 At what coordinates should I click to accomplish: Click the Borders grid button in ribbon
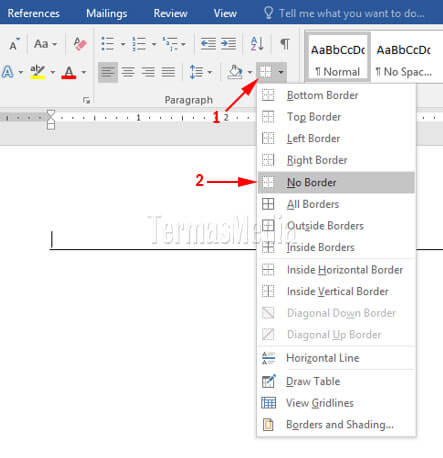(266, 72)
